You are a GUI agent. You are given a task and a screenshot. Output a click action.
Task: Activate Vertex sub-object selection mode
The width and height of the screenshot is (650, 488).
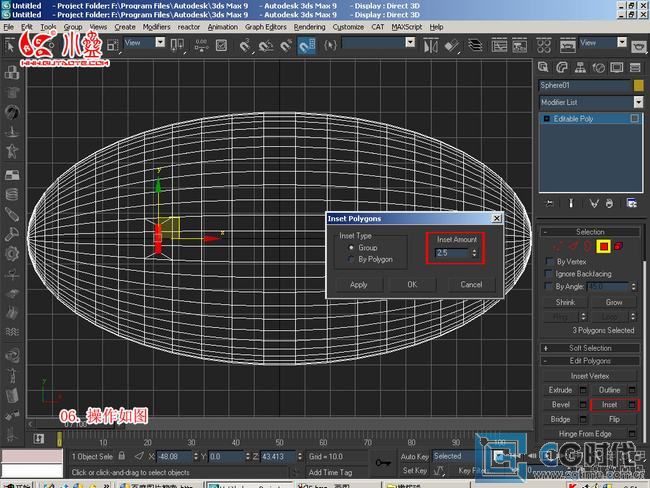tap(558, 247)
